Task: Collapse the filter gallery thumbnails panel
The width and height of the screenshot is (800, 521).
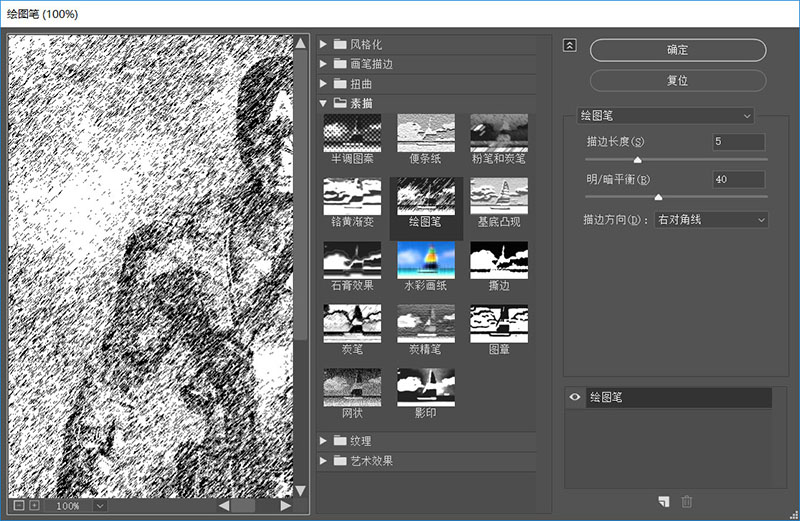Action: 569,45
